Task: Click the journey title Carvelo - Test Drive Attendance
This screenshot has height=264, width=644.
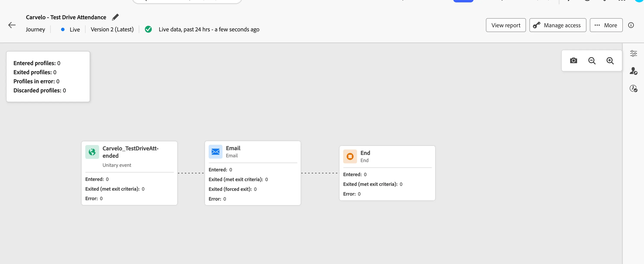Action: tap(66, 17)
